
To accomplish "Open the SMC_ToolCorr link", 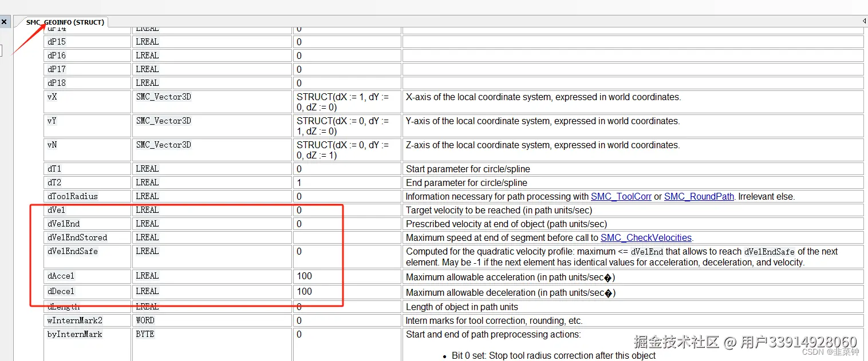I will pyautogui.click(x=621, y=196).
